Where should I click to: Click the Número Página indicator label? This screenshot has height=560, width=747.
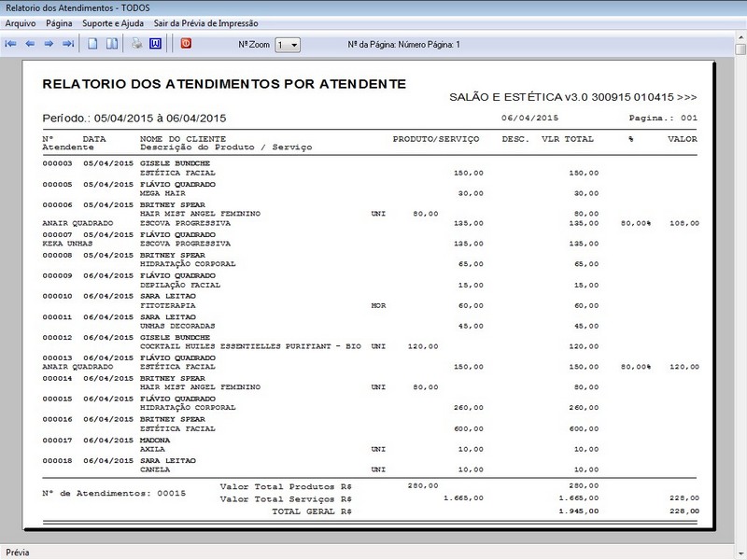403,45
